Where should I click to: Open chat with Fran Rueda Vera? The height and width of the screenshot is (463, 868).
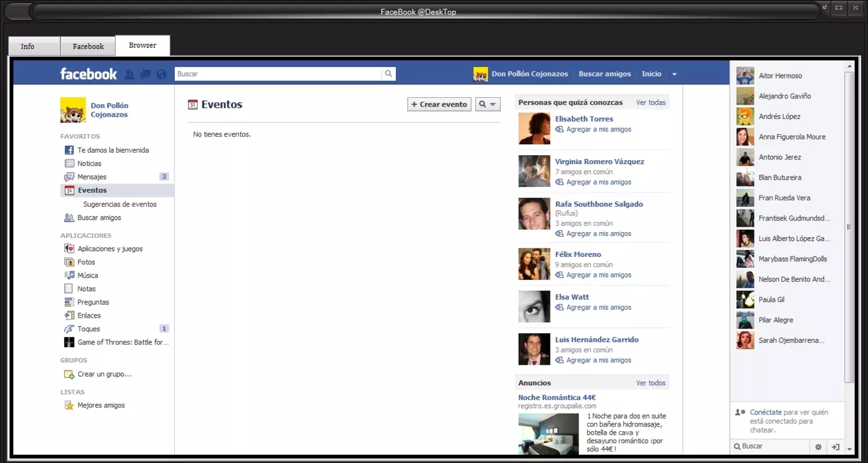(786, 198)
